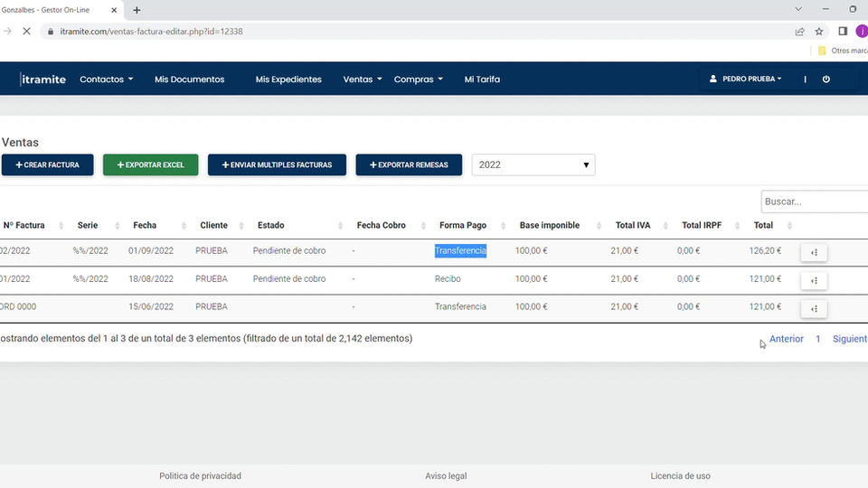Viewport: 868px width, 488px height.
Task: Open the browser side panel icon
Action: pyautogui.click(x=843, y=32)
